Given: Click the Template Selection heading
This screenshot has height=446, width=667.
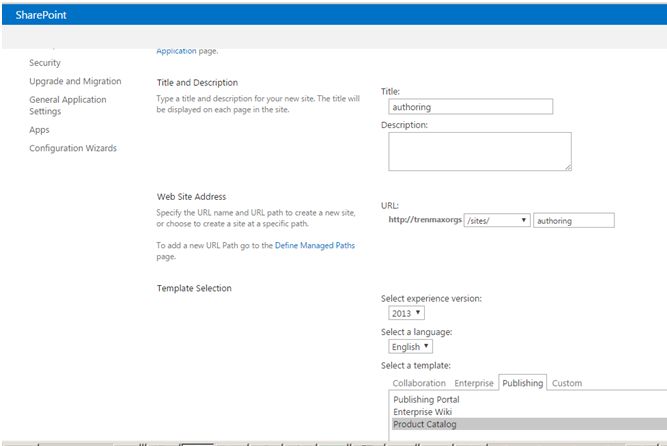Looking at the screenshot, I should 194,288.
